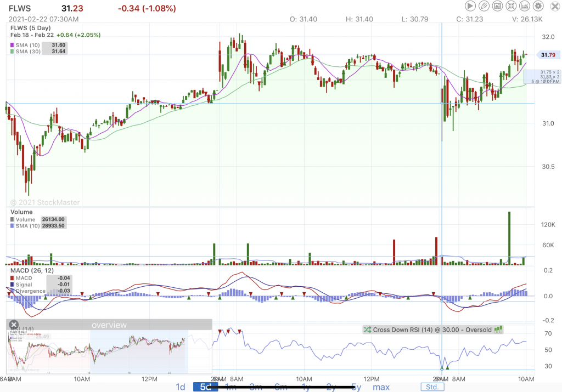
Task: Click the collapse arrows icon
Action: point(511,6)
